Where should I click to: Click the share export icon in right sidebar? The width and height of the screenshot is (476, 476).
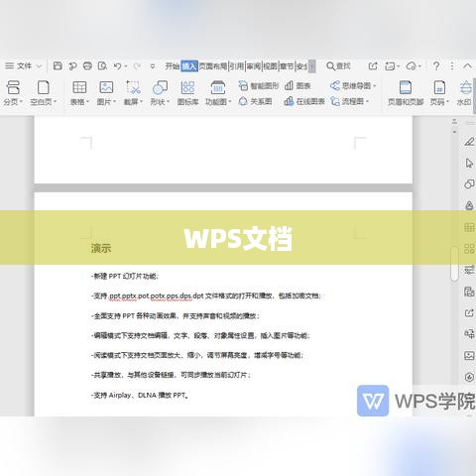(469, 312)
